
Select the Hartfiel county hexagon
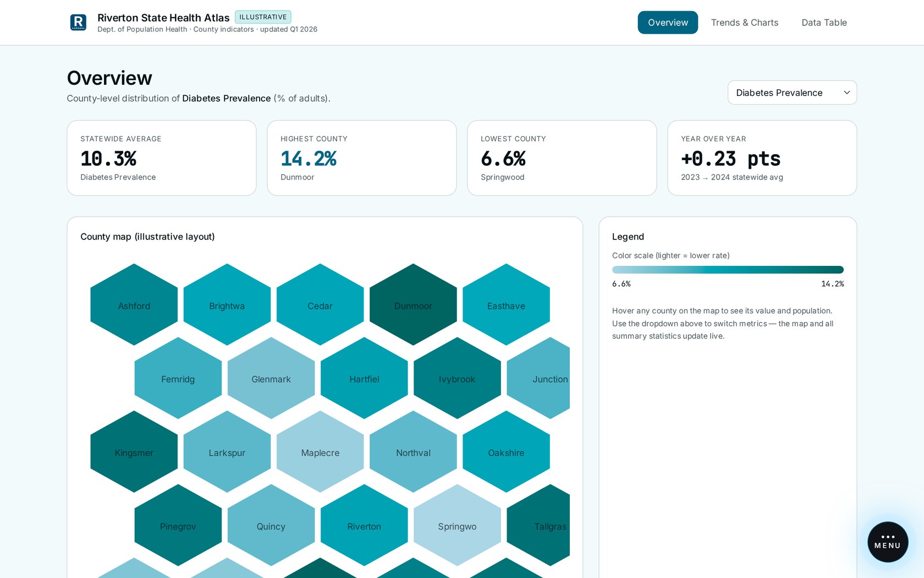tap(364, 378)
